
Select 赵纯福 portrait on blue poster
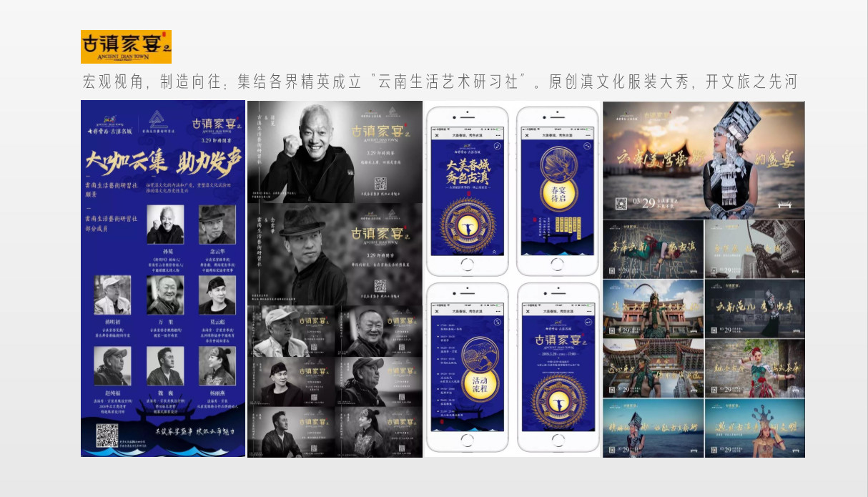[112, 365]
